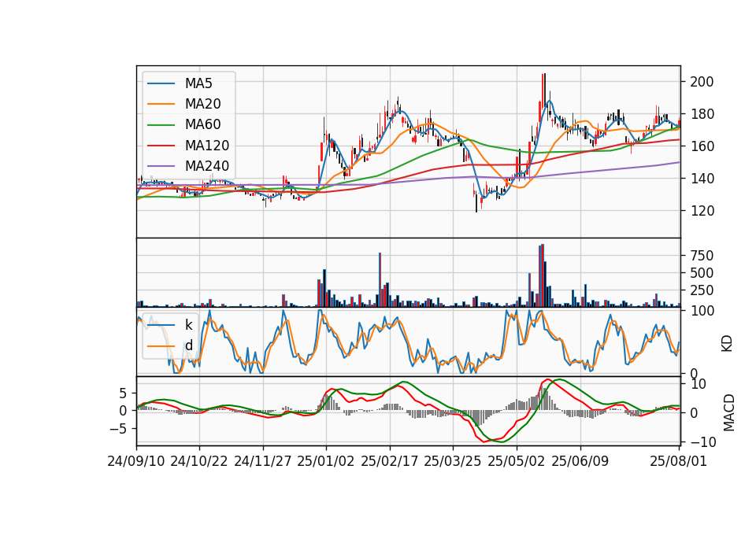Click the 25/08/01 date axis label

(679, 461)
